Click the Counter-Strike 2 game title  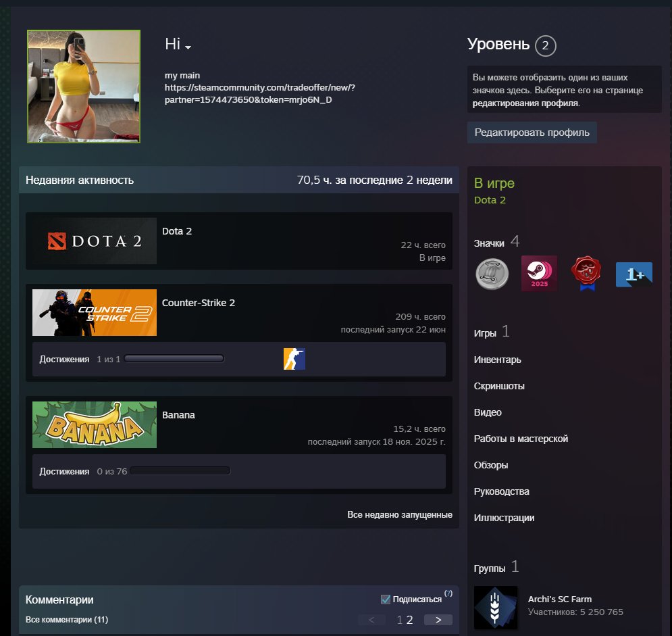[x=199, y=303]
